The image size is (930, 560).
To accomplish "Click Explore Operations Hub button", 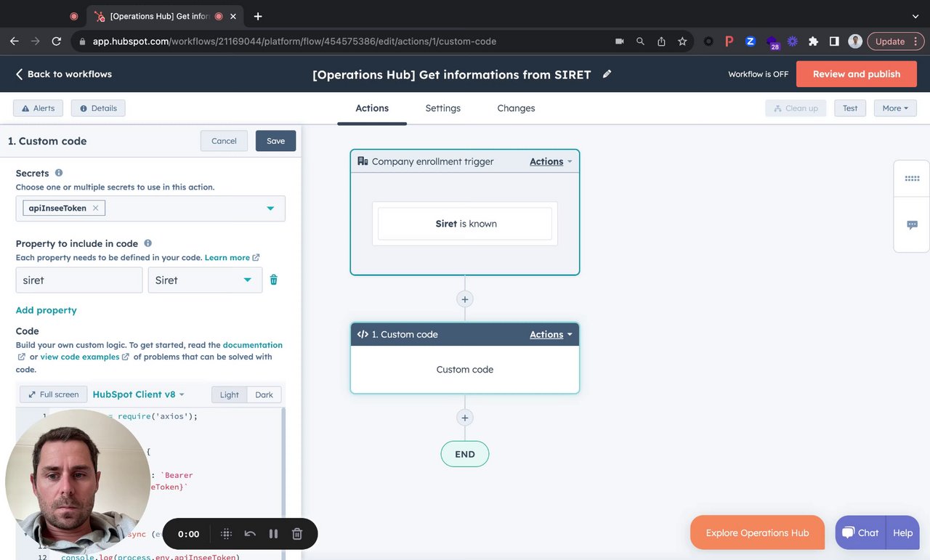I will (x=757, y=532).
